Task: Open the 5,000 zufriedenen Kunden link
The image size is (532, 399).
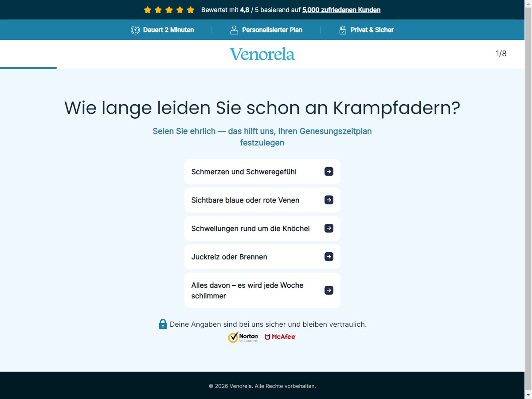Action: (x=341, y=10)
